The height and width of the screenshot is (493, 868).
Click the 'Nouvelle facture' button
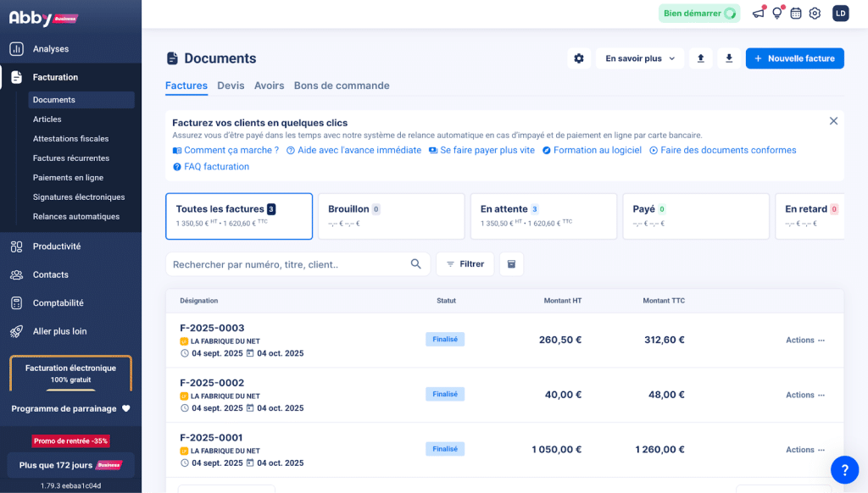(x=794, y=58)
